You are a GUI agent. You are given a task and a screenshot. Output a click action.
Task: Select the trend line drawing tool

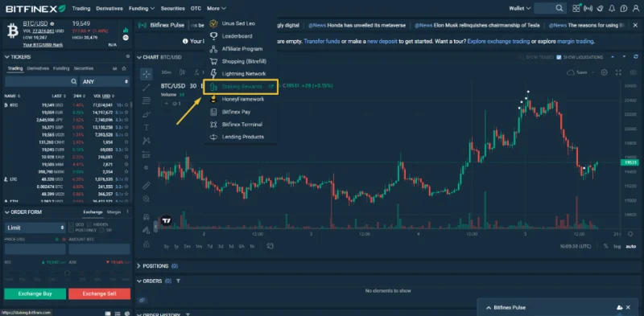click(x=147, y=87)
